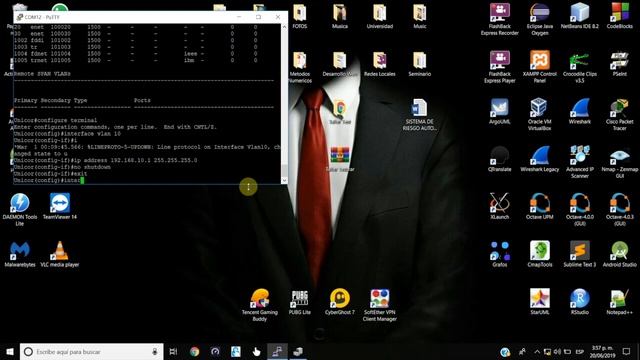Open the Seminario folder icon

(x=420, y=64)
